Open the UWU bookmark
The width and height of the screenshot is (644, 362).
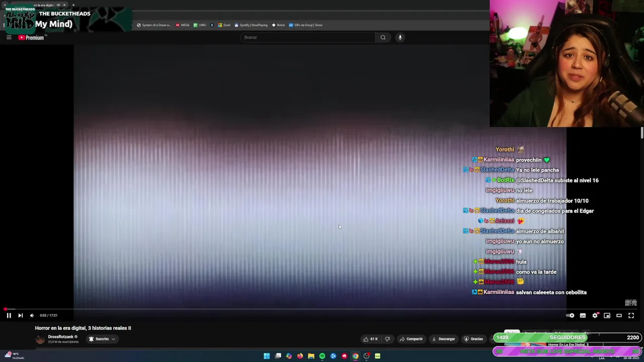(x=200, y=25)
